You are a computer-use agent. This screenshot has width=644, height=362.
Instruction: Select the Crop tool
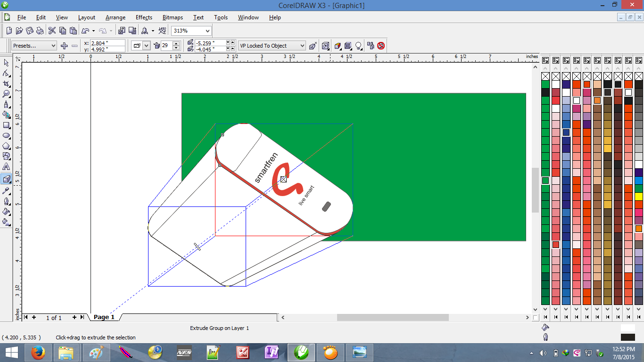[x=6, y=84]
